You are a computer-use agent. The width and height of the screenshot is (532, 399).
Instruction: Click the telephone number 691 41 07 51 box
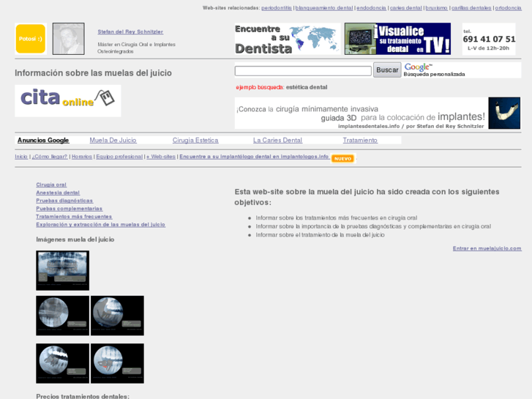[489, 39]
